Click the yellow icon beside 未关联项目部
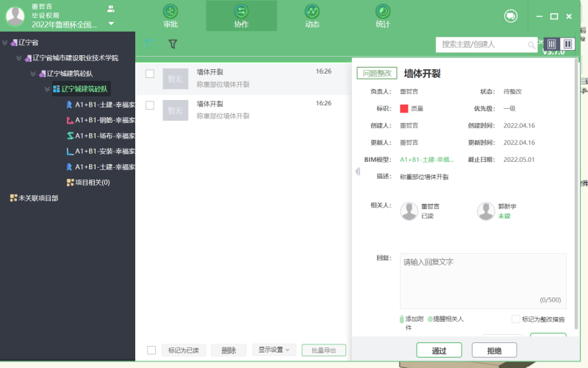The image size is (588, 368). [x=13, y=198]
